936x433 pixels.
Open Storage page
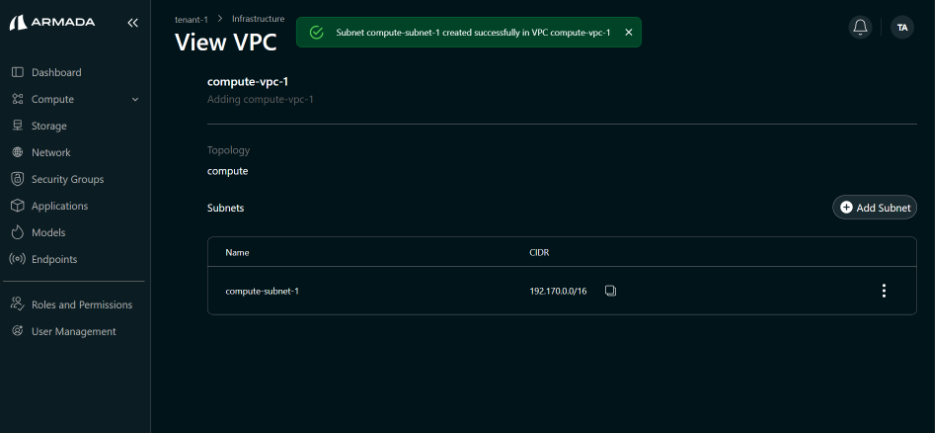point(49,126)
